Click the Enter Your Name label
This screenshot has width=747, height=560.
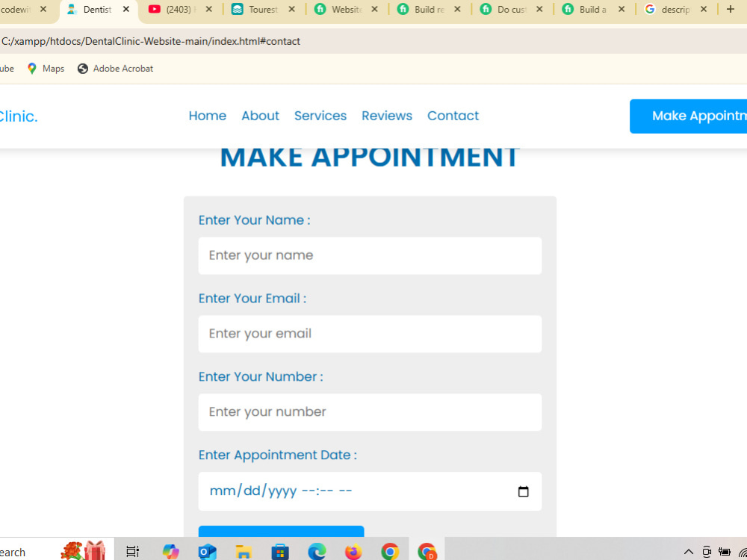(x=255, y=220)
